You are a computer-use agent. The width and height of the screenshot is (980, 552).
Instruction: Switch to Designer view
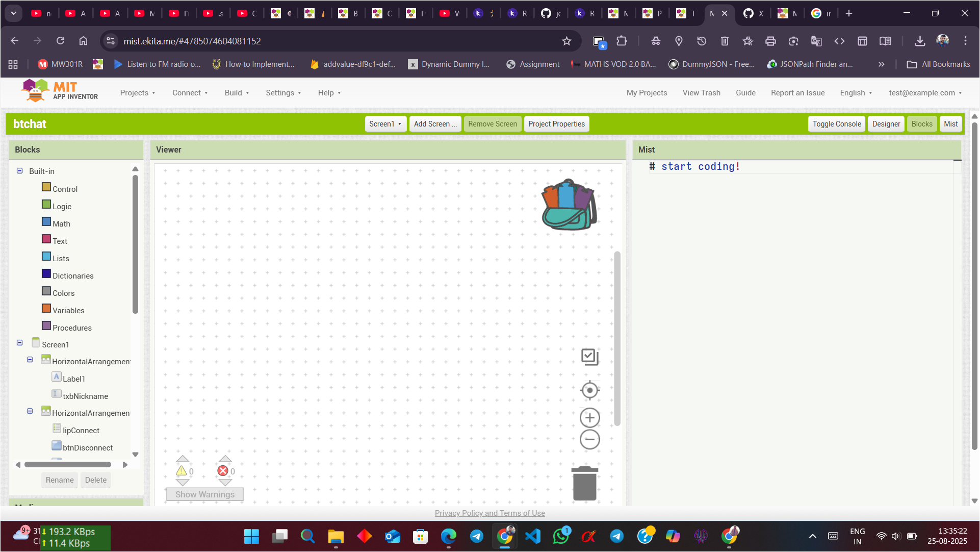tap(886, 124)
